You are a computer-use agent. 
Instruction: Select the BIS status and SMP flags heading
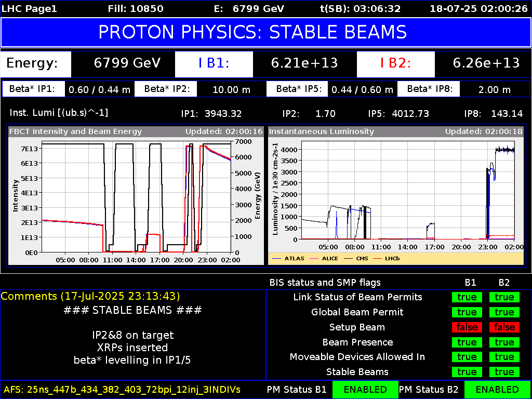pyautogui.click(x=325, y=282)
